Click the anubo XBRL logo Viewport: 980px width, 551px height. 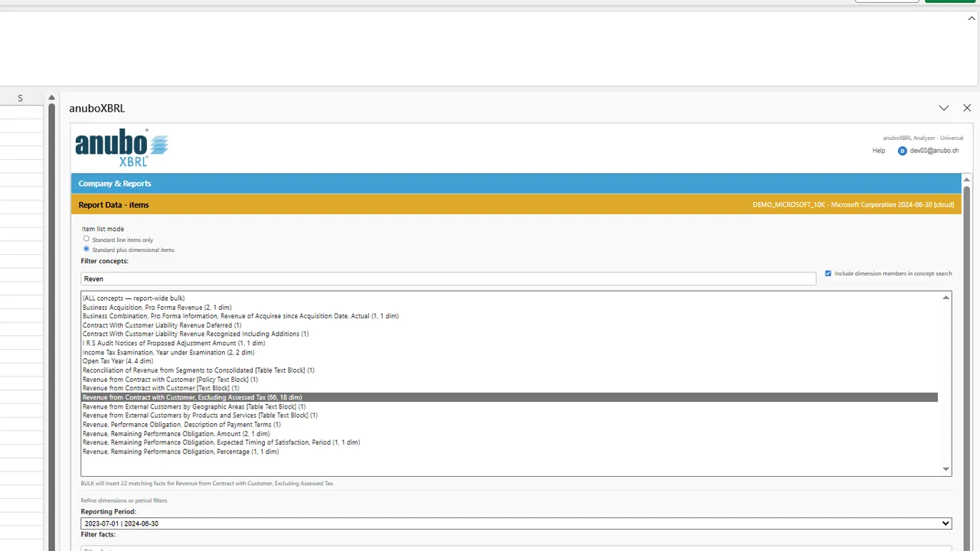pyautogui.click(x=122, y=148)
